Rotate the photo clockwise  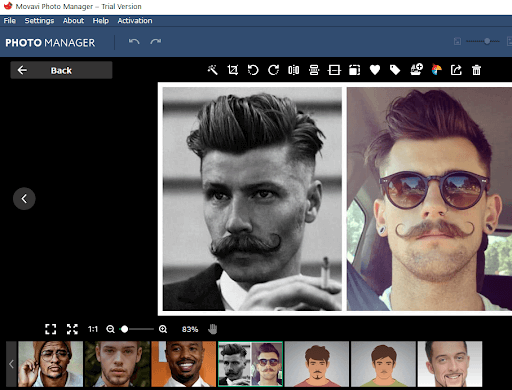point(273,70)
